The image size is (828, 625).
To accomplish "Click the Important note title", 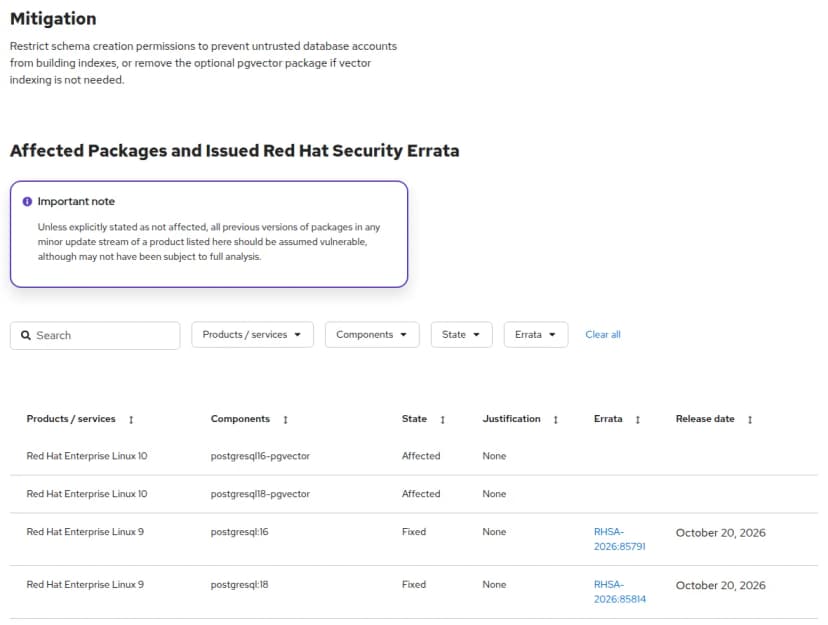I will point(76,202).
